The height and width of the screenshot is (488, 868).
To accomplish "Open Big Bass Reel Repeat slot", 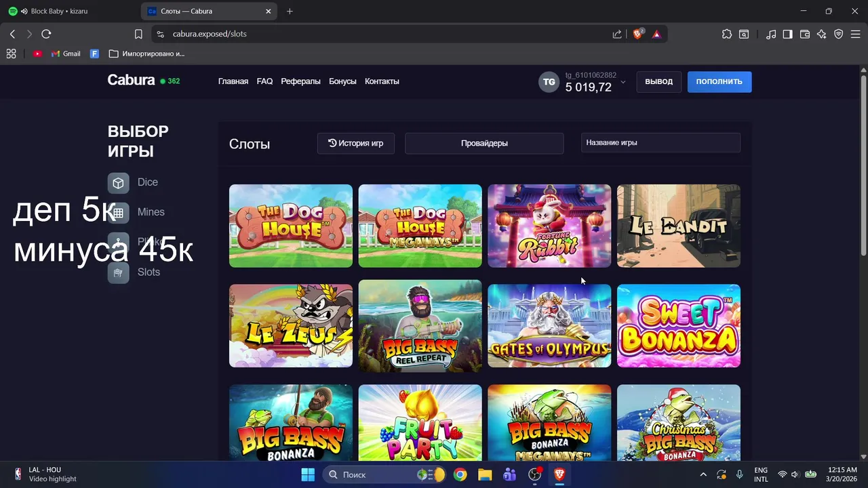I will [420, 326].
